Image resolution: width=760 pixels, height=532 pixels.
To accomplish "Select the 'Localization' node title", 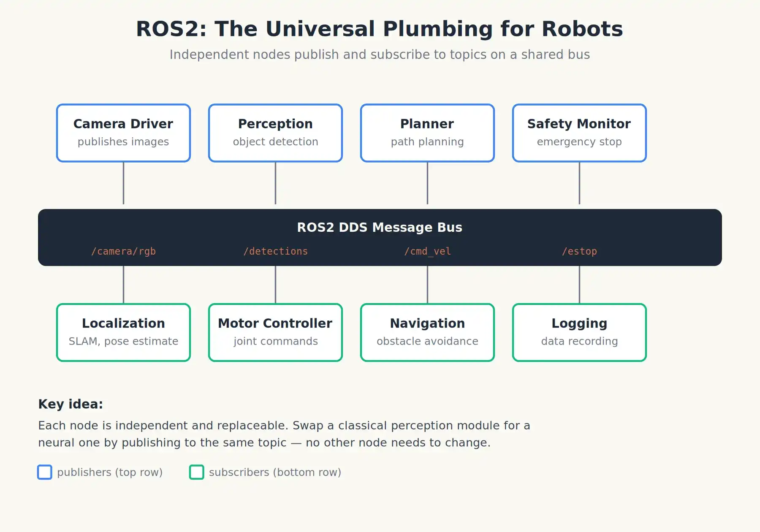I will click(123, 323).
